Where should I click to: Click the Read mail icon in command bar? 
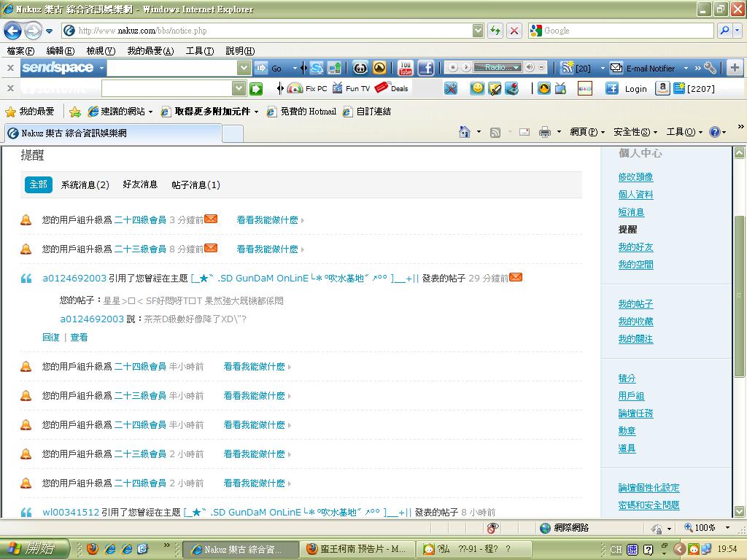tap(524, 132)
